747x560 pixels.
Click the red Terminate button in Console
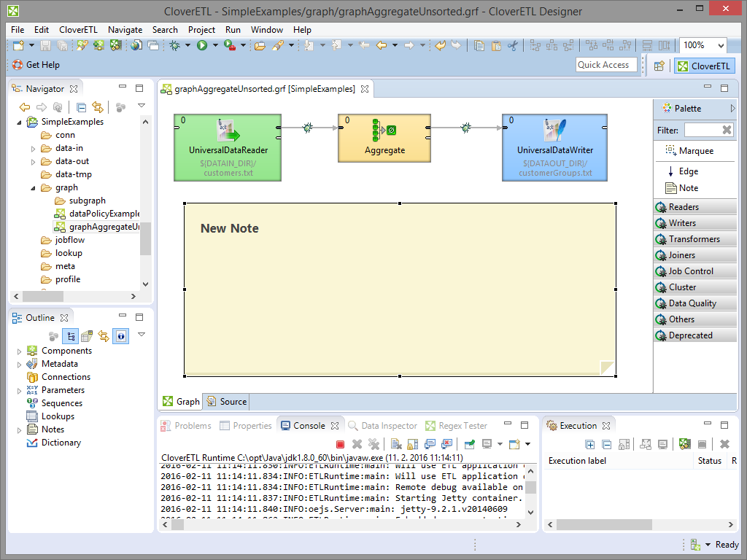[340, 444]
